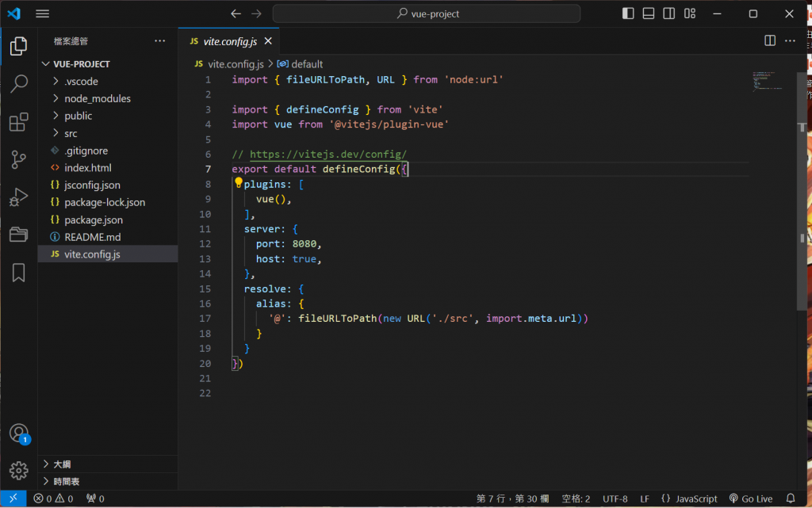Expand the 大綱 outline section

(x=62, y=464)
